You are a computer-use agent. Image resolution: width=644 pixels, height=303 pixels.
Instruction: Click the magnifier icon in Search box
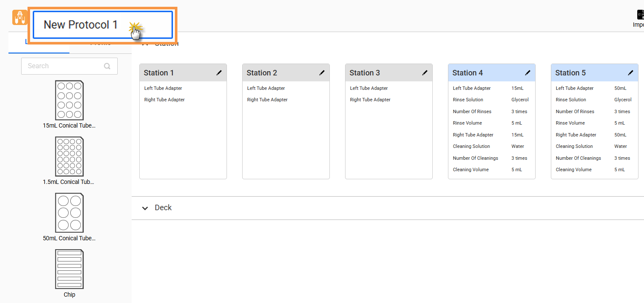(107, 66)
